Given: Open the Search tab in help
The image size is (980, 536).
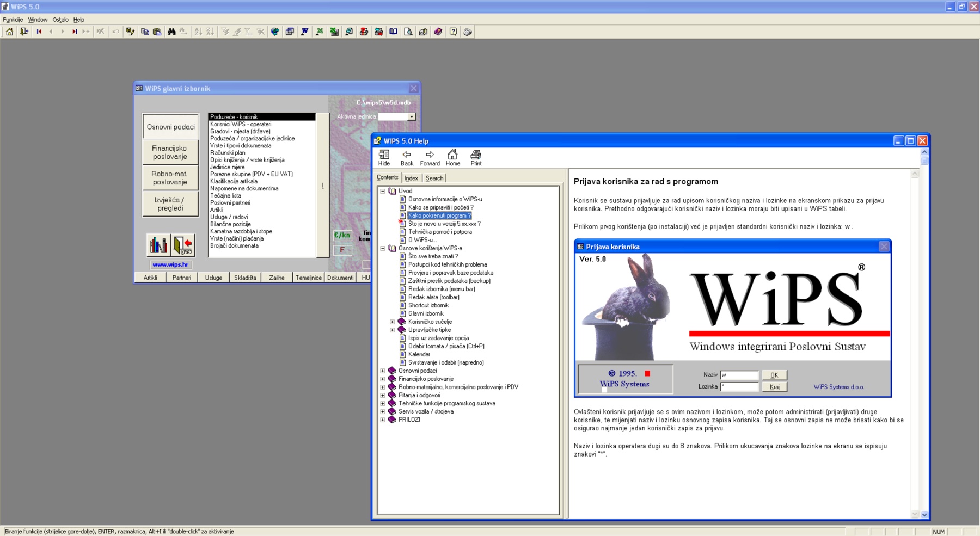Looking at the screenshot, I should (x=434, y=178).
